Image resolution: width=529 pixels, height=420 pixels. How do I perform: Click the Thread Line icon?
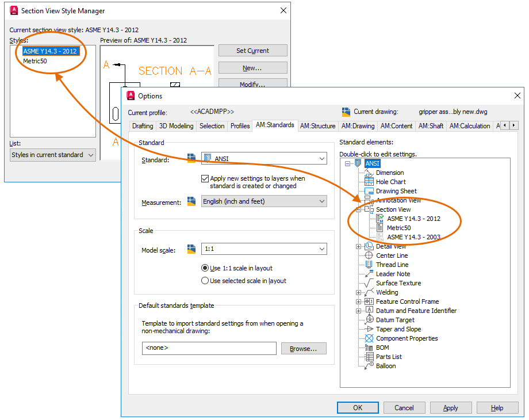click(369, 265)
